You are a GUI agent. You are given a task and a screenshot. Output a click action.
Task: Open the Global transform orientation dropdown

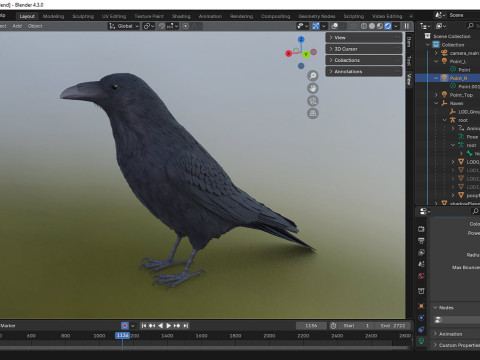124,26
